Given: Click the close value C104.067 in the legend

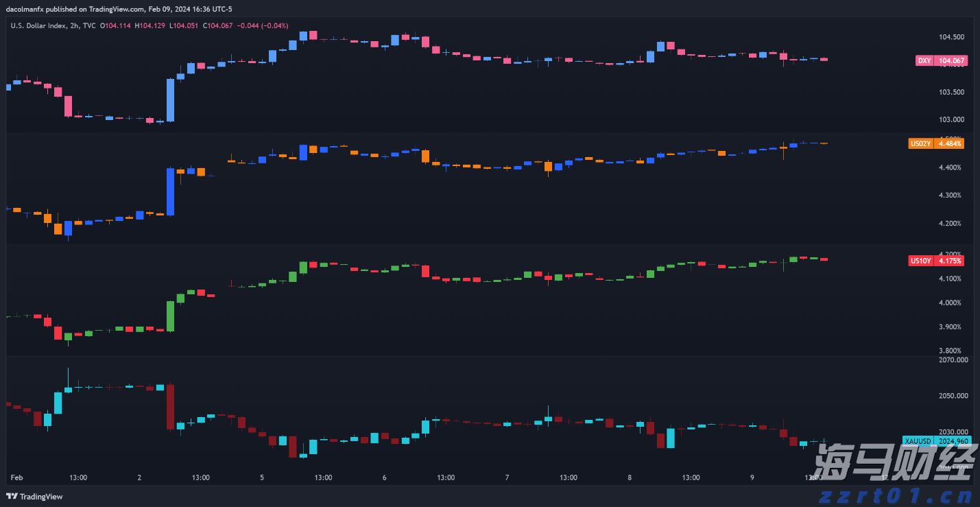Looking at the screenshot, I should [217, 25].
